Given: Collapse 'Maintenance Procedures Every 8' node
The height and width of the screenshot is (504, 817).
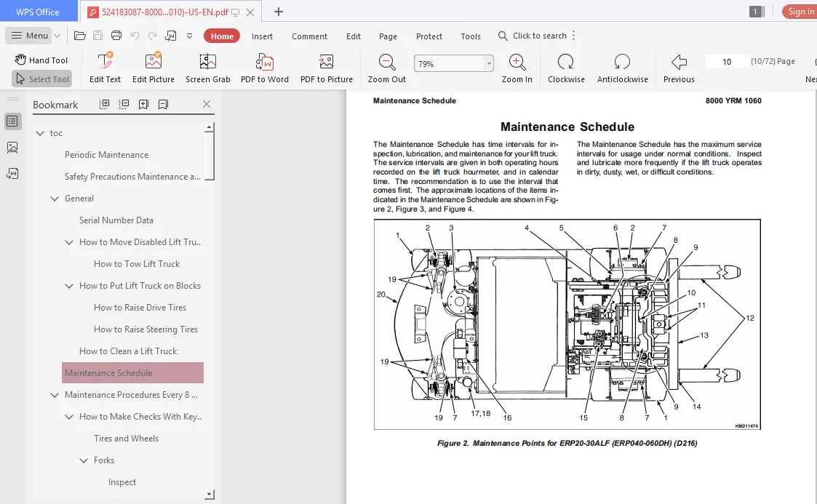Looking at the screenshot, I should tap(54, 395).
